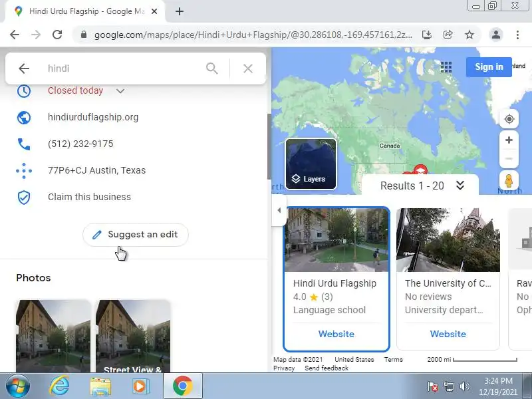The image size is (532, 399).
Task: Open Google apps grid icon
Action: (446, 67)
